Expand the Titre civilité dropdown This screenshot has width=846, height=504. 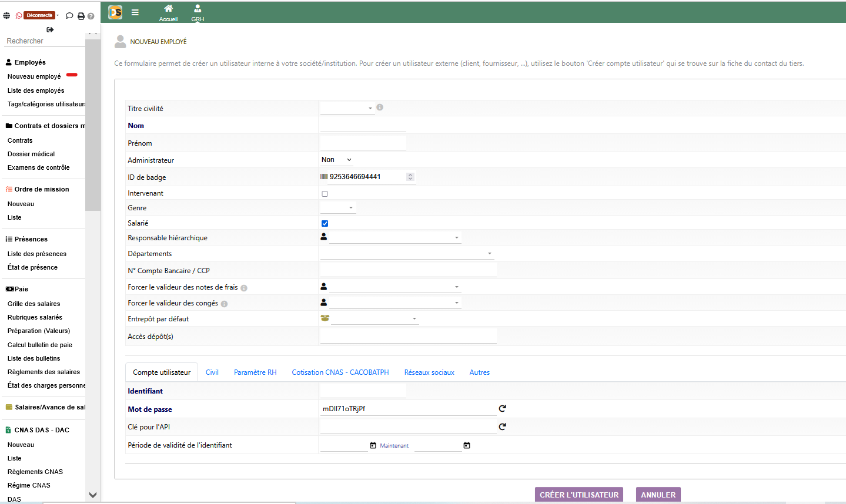(347, 108)
